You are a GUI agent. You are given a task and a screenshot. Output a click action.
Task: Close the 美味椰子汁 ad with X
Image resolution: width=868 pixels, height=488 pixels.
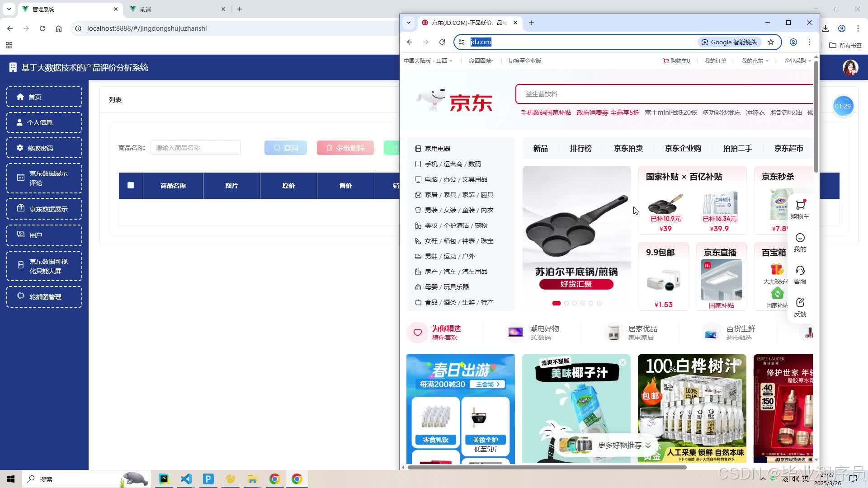tap(623, 362)
